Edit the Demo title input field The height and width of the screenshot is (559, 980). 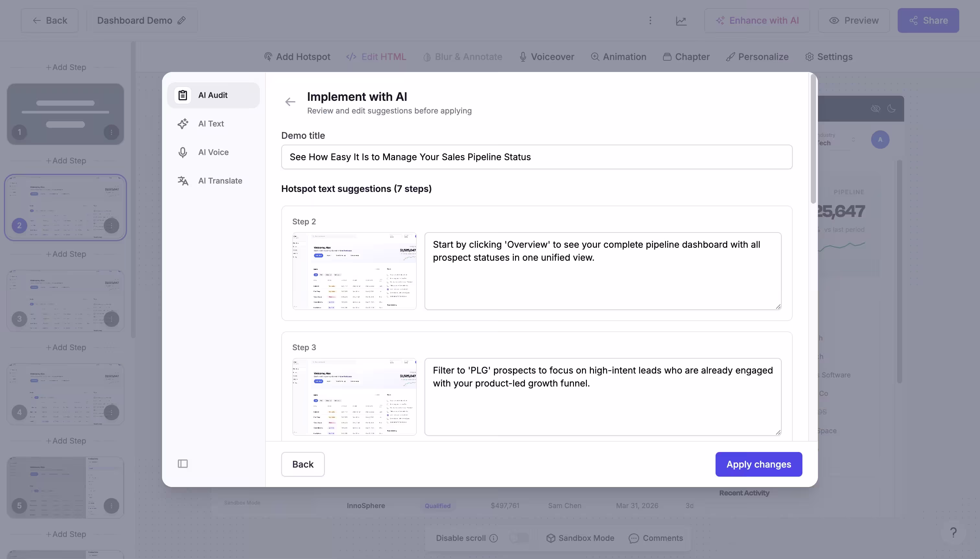[536, 157]
